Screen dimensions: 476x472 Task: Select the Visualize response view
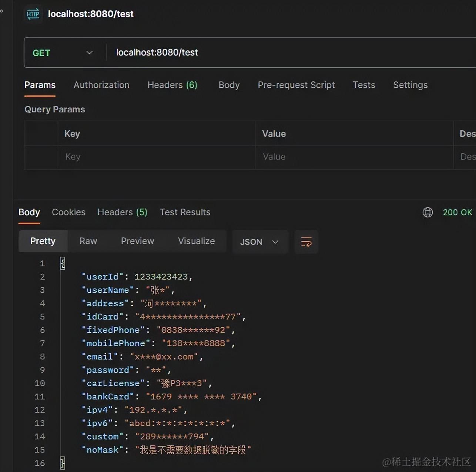coord(196,241)
